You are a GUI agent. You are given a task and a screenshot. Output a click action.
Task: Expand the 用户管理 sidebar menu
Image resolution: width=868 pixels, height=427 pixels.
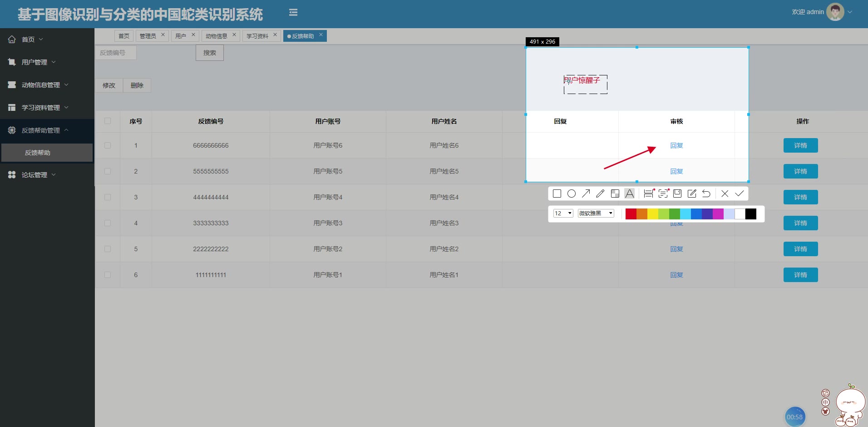[x=47, y=62]
